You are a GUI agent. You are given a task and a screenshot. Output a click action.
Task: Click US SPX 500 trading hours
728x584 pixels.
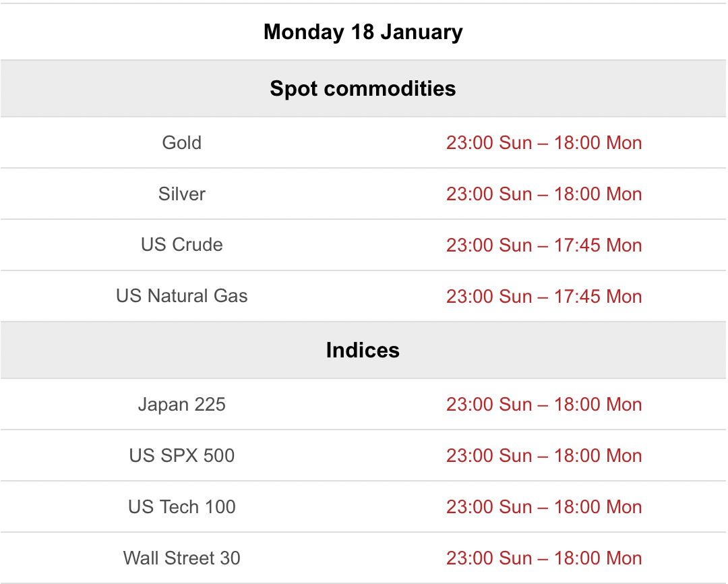point(543,456)
